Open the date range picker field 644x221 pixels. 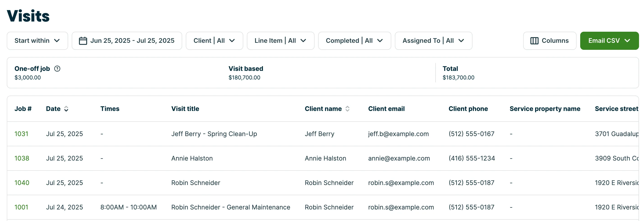127,41
